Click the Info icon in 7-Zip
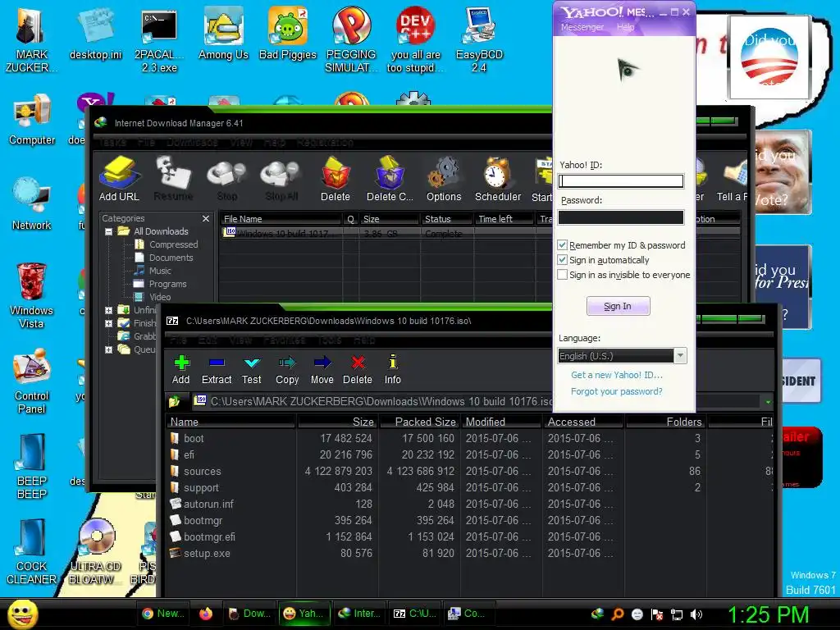Image resolution: width=840 pixels, height=630 pixels. pos(393,362)
